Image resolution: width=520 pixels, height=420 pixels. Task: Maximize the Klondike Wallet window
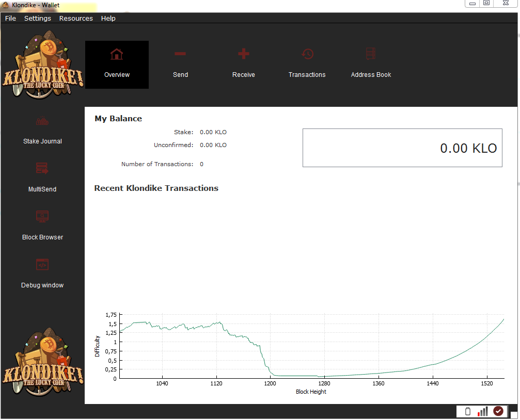[x=486, y=3]
